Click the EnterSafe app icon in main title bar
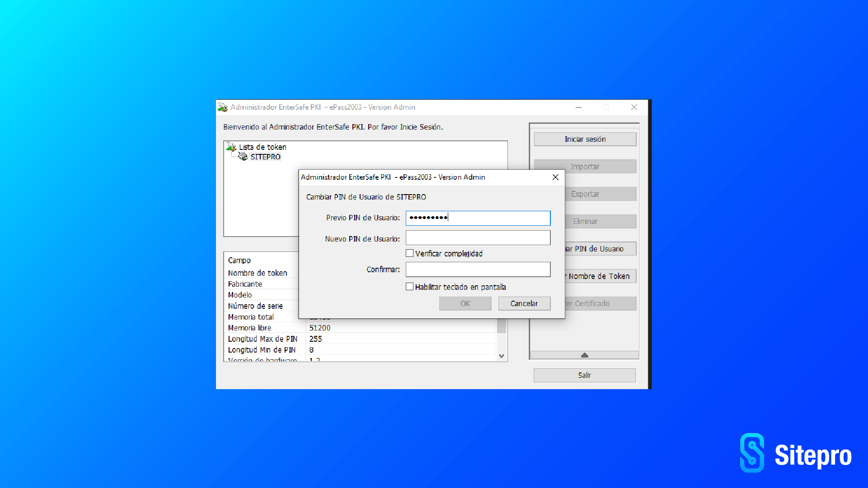The width and height of the screenshot is (868, 488). [223, 107]
